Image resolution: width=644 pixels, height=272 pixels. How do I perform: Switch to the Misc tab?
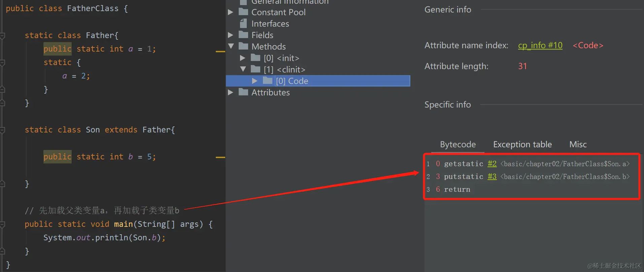point(578,144)
